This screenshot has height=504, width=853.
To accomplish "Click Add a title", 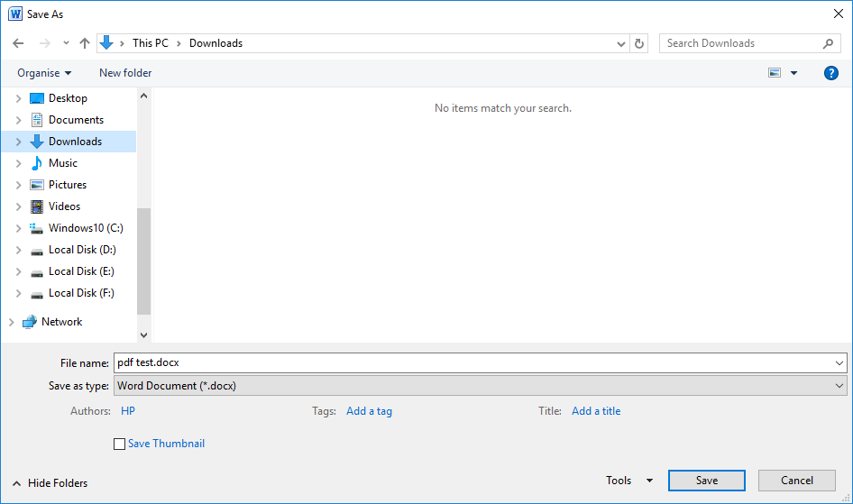I will click(596, 411).
